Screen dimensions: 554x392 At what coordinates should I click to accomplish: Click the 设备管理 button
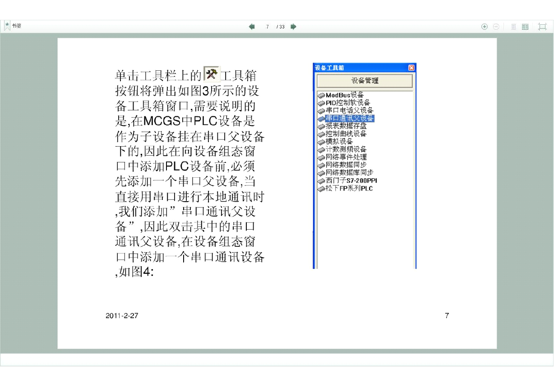coord(365,81)
